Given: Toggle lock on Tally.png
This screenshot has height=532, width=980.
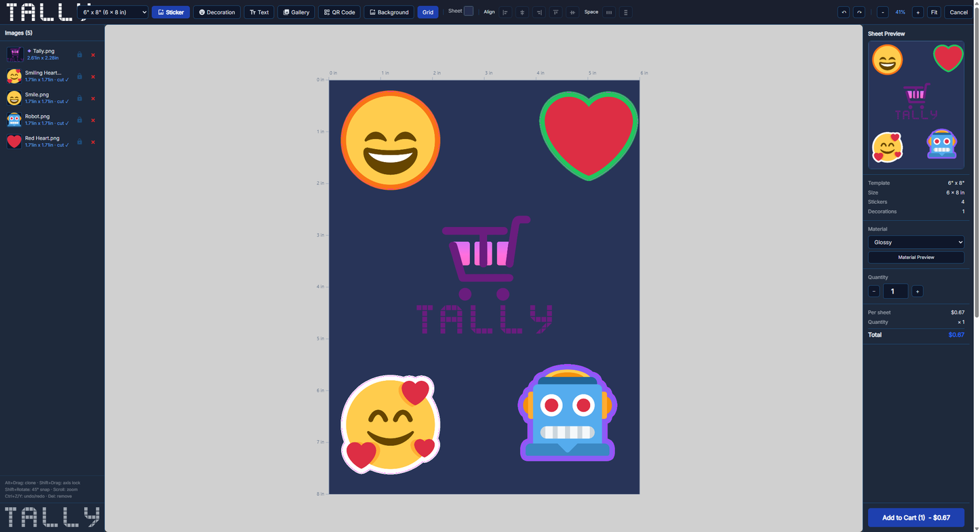Looking at the screenshot, I should (79, 55).
